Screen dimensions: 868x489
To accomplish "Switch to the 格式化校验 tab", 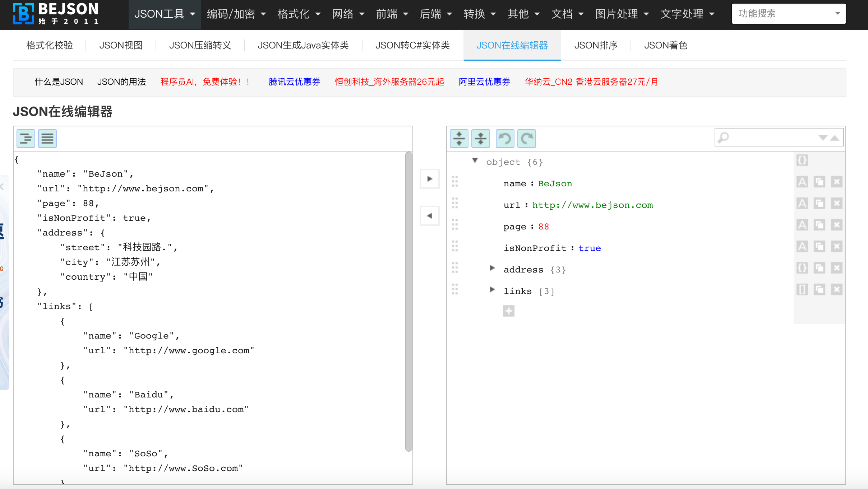I will coord(49,45).
